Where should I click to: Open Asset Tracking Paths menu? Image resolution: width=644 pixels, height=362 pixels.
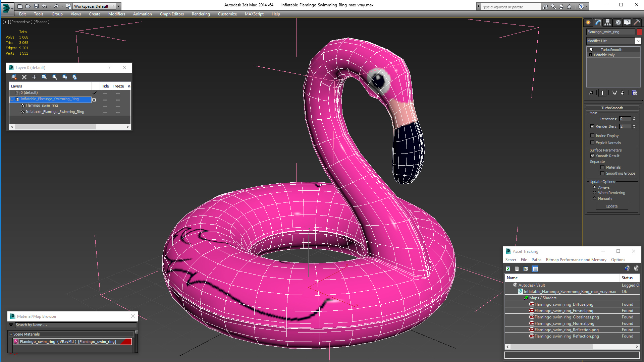point(536,260)
